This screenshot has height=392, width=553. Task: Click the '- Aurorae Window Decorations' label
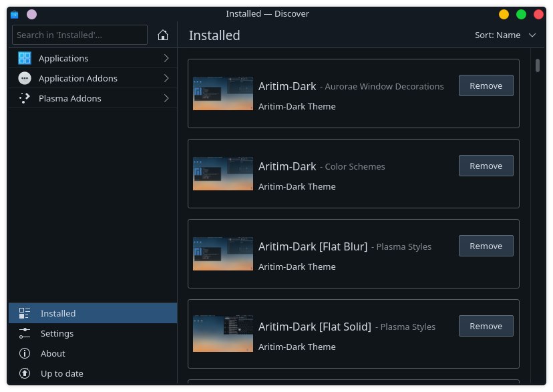point(381,86)
